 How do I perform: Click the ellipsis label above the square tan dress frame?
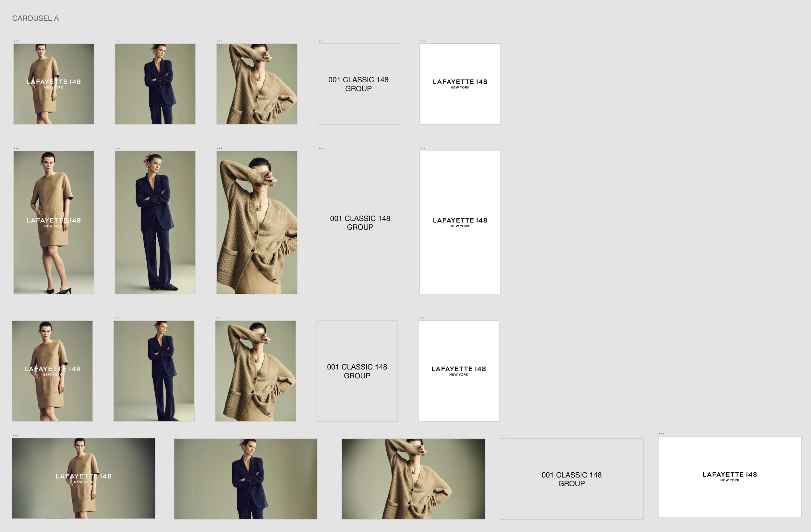click(16, 41)
